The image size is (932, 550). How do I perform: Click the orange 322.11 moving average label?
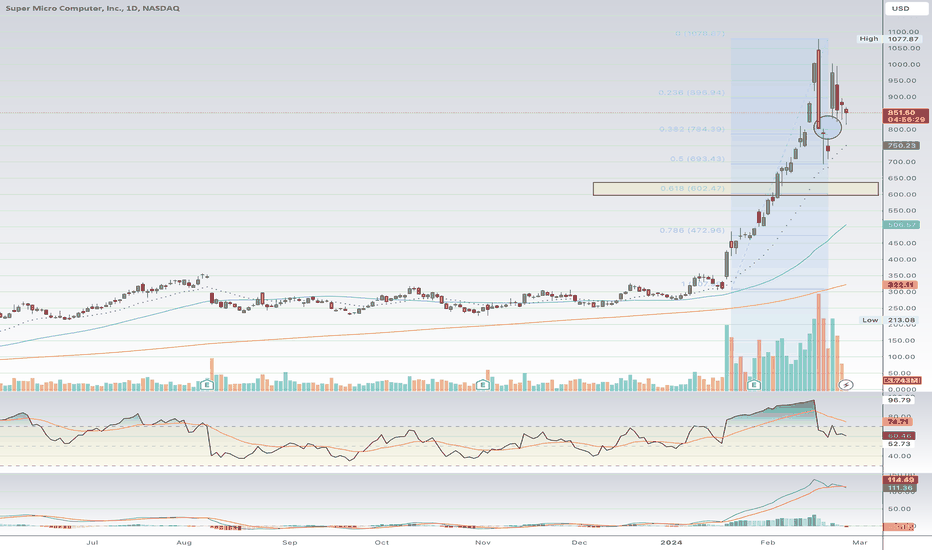tap(902, 285)
